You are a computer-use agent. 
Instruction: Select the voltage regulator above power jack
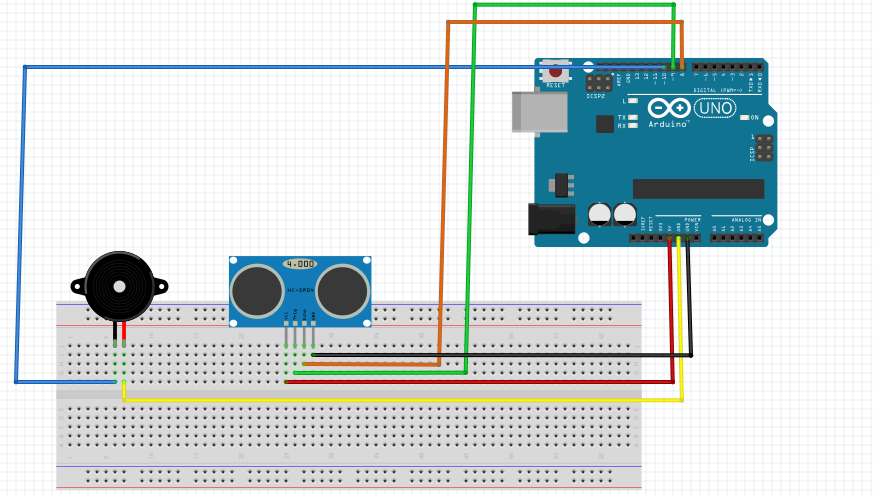coord(561,185)
